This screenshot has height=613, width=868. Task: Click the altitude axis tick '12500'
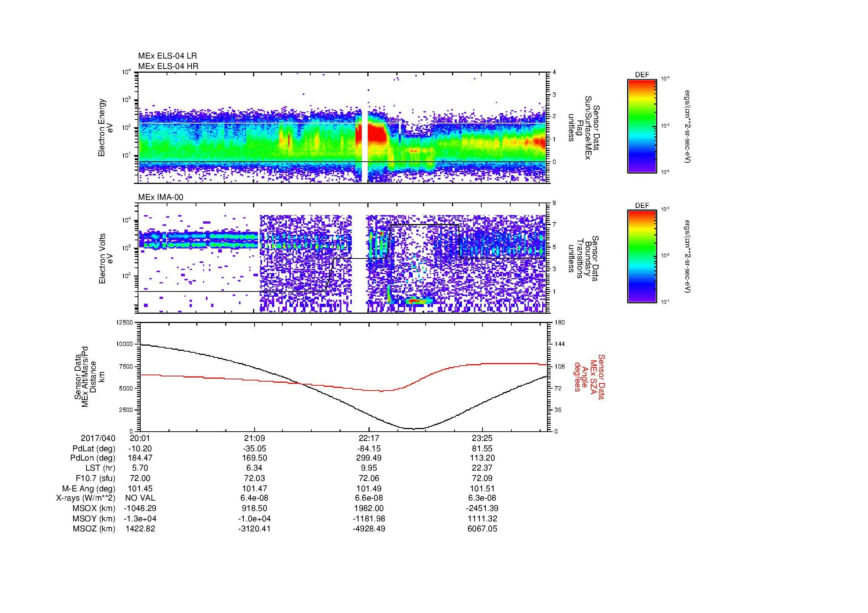pyautogui.click(x=125, y=323)
